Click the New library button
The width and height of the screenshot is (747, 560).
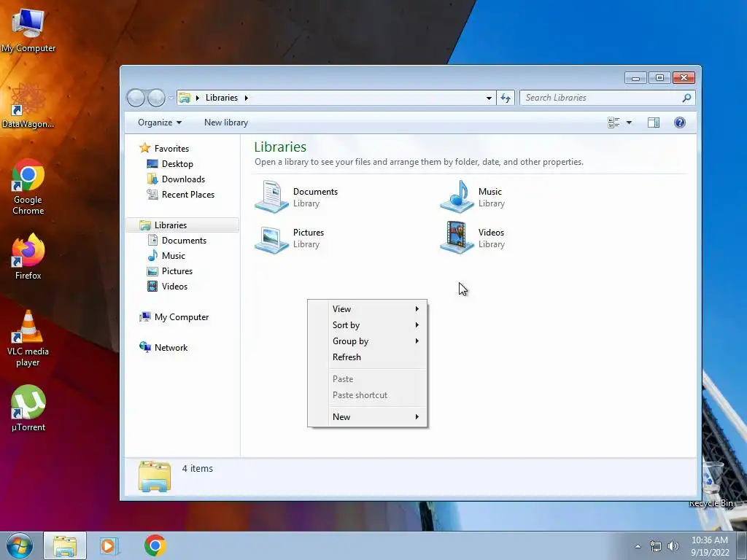click(x=226, y=122)
